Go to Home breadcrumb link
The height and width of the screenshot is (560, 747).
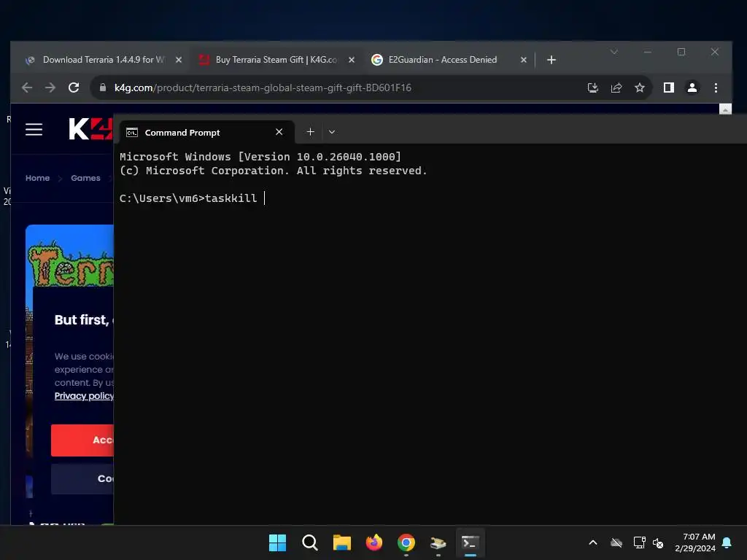38,178
